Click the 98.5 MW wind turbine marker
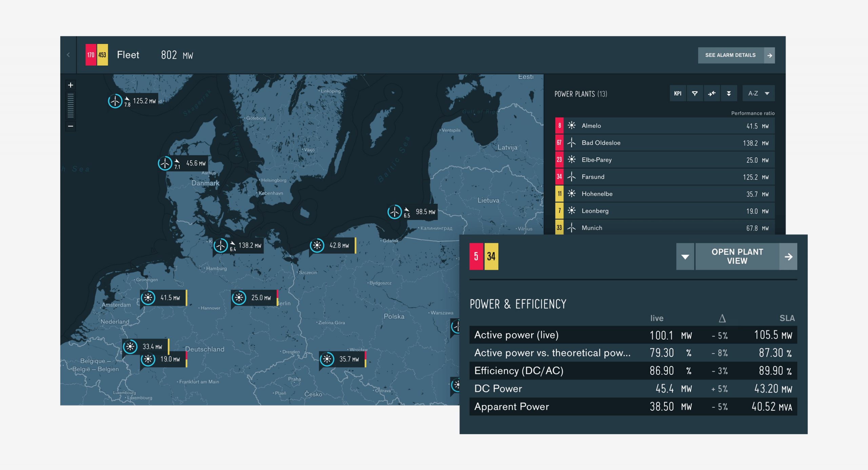Image resolution: width=868 pixels, height=470 pixels. tap(395, 212)
